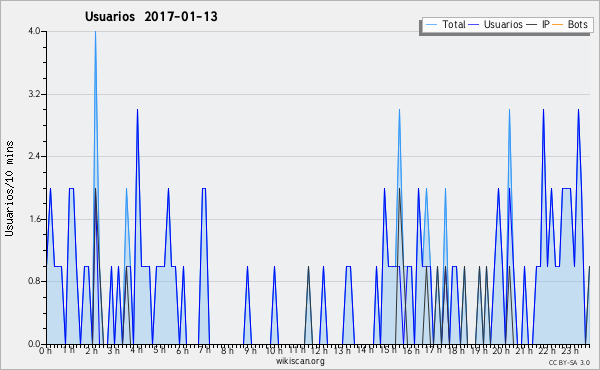Screen dimensions: 600x370
Task: Click the tallest Total peak reaching 4.0
Action: click(95, 32)
